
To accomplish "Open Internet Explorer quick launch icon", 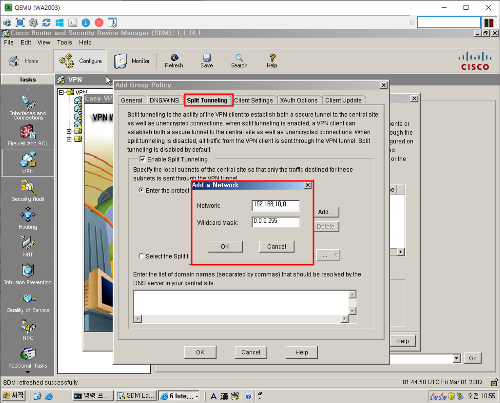I will (x=49, y=396).
